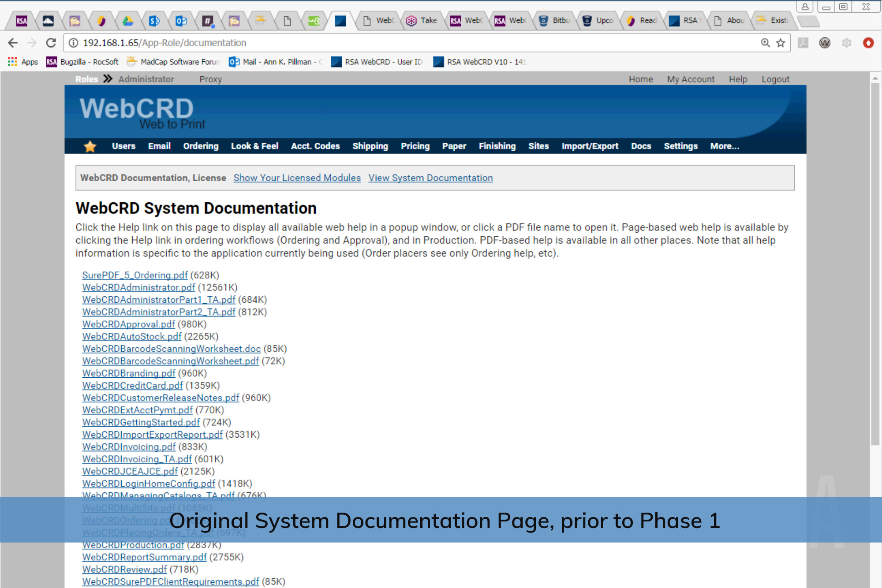
Task: Click the PDF extension icon in toolbar
Action: 803,43
